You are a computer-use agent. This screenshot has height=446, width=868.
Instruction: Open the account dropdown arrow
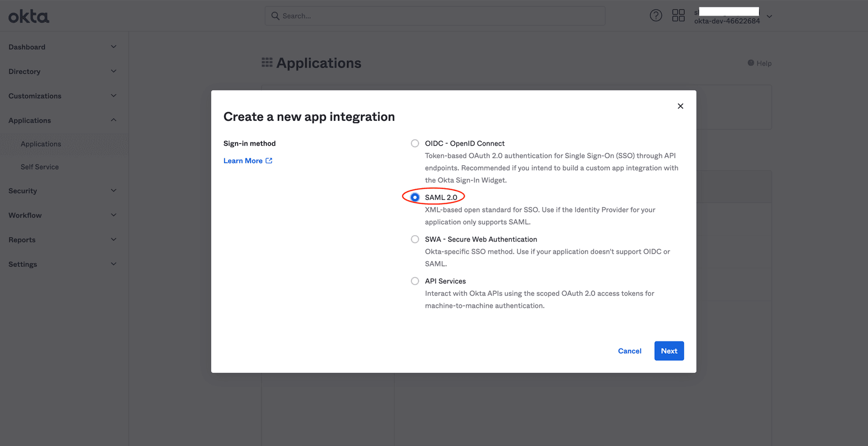[769, 16]
